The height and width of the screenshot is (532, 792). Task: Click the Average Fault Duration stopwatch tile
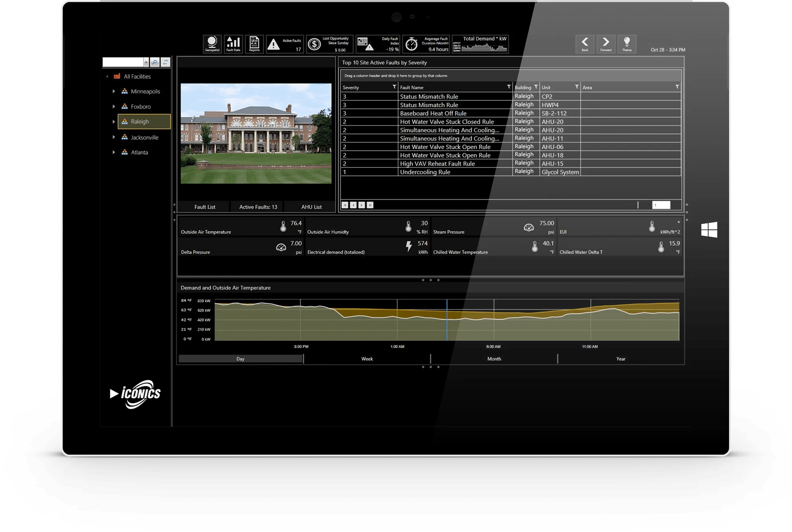426,44
